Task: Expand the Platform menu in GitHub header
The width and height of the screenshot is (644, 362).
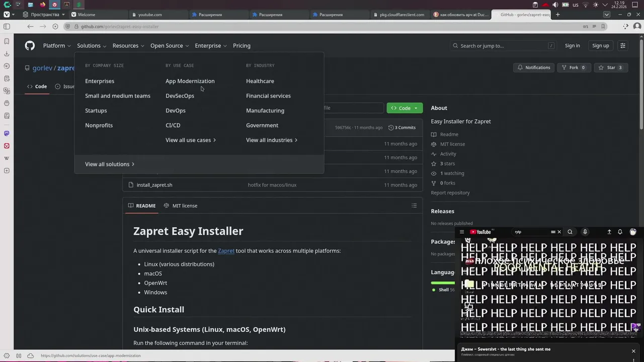Action: pyautogui.click(x=57, y=46)
